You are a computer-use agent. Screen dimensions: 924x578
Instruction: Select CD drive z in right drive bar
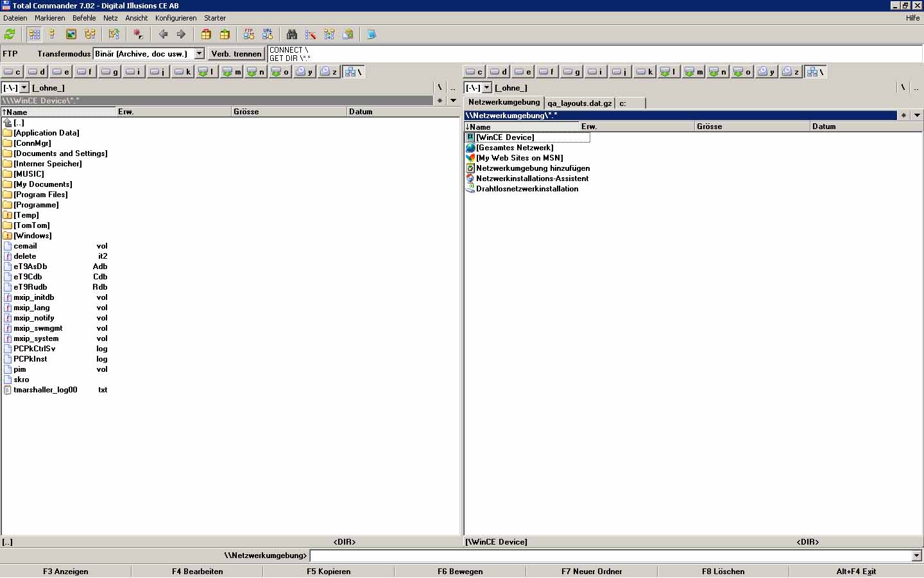(791, 71)
